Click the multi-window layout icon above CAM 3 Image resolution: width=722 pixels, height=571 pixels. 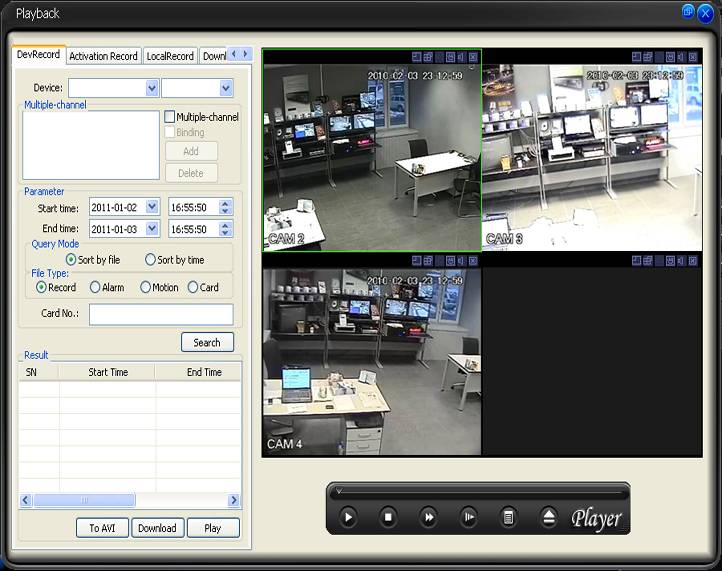click(648, 57)
